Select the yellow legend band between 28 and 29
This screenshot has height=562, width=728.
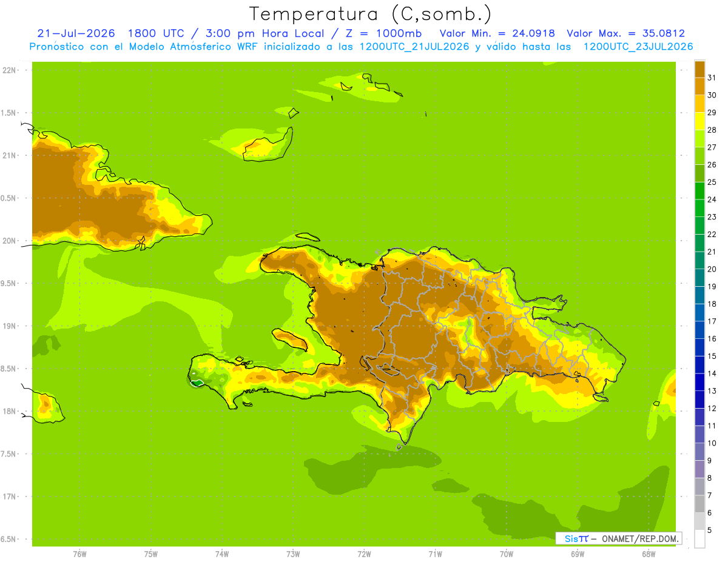[x=699, y=121]
